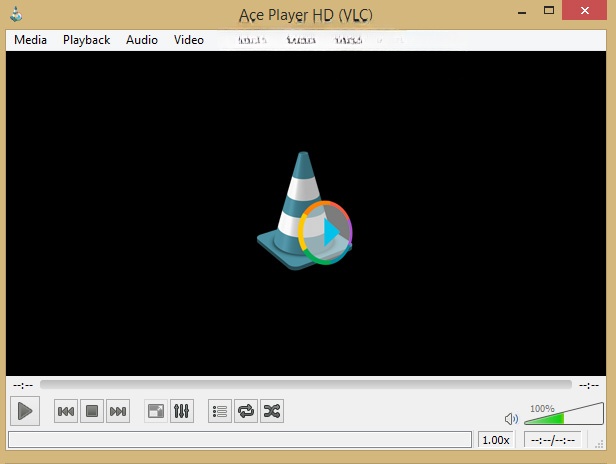
Task: Toggle fullscreen video mode icon
Action: coord(156,411)
